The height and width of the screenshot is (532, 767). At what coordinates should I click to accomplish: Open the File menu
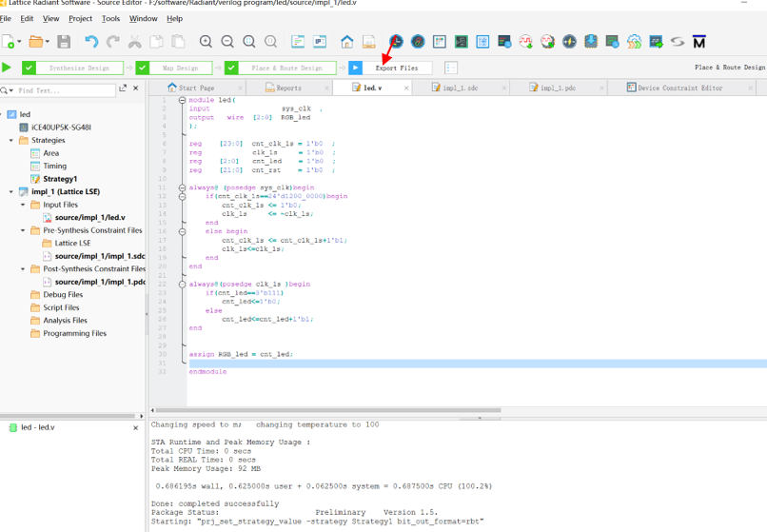6,19
